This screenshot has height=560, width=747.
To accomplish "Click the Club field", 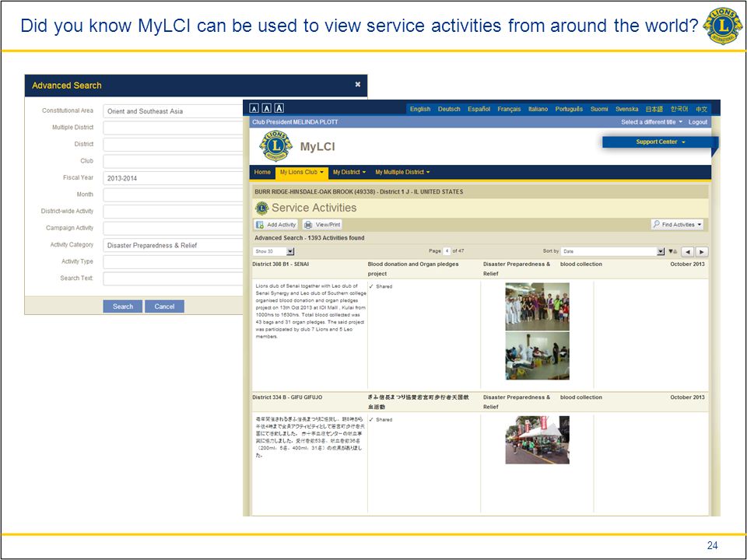I will (x=173, y=161).
